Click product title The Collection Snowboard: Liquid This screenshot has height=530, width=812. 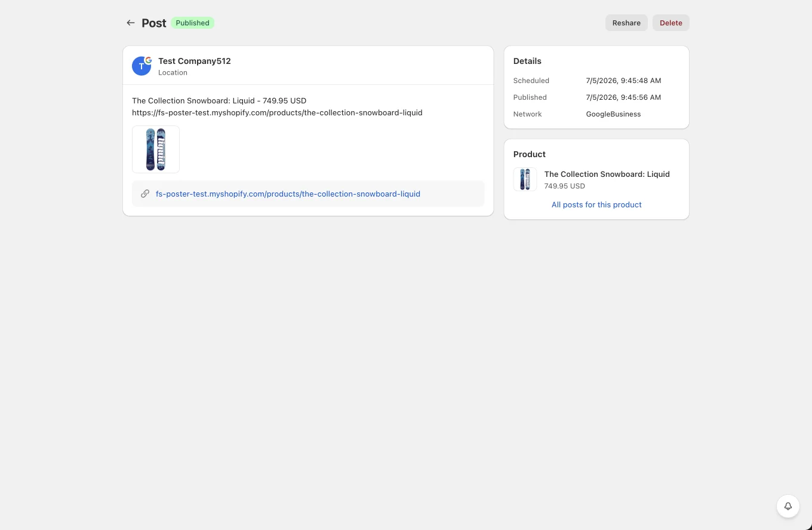point(607,174)
